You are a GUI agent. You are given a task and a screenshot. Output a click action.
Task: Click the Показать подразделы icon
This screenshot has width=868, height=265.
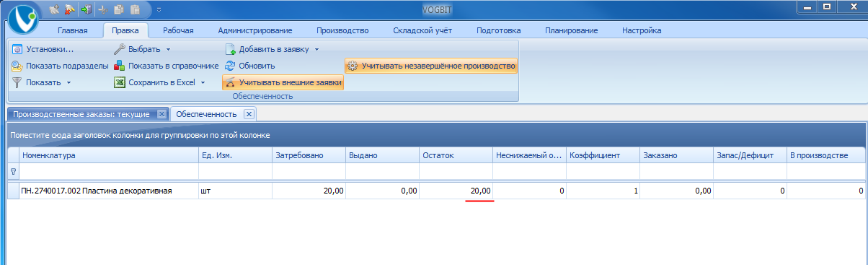[17, 66]
